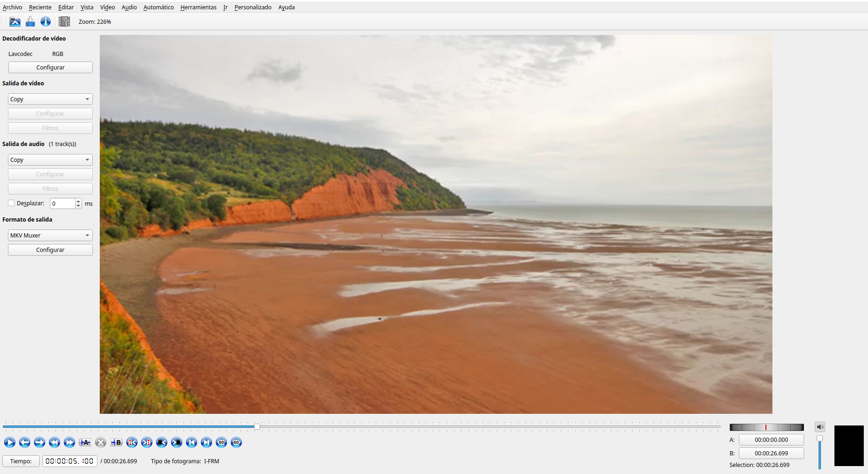
Task: Click the Tiempo button
Action: coord(21,461)
